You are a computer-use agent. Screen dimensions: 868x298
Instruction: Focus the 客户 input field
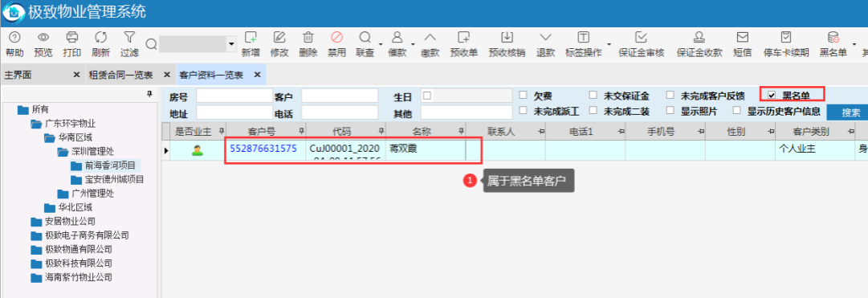pyautogui.click(x=340, y=96)
